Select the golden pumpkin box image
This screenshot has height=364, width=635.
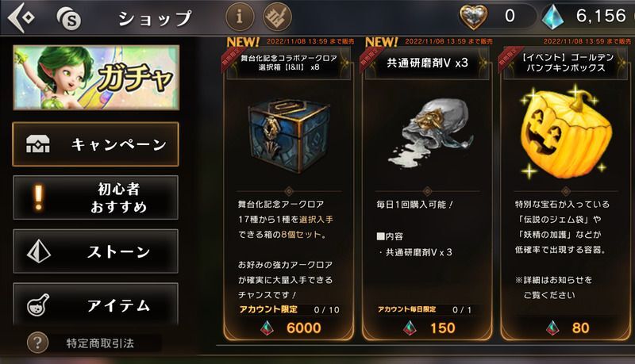(x=566, y=132)
